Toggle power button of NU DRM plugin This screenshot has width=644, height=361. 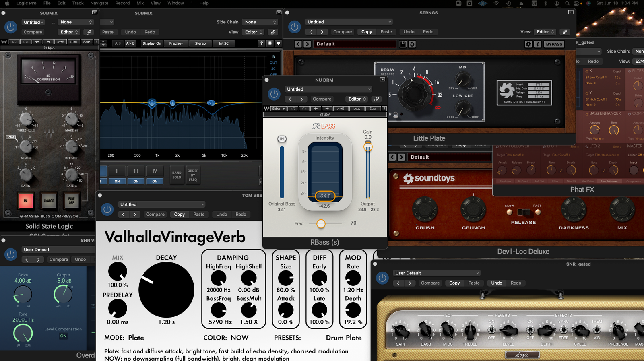pyautogui.click(x=274, y=94)
